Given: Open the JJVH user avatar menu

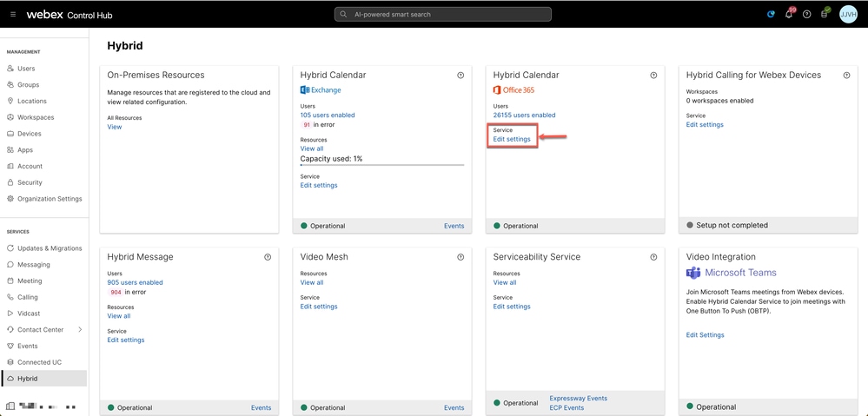Looking at the screenshot, I should [x=848, y=15].
